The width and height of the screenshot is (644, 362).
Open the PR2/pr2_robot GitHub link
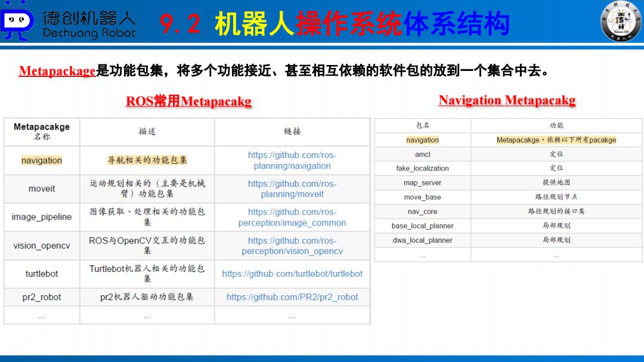pyautogui.click(x=292, y=297)
